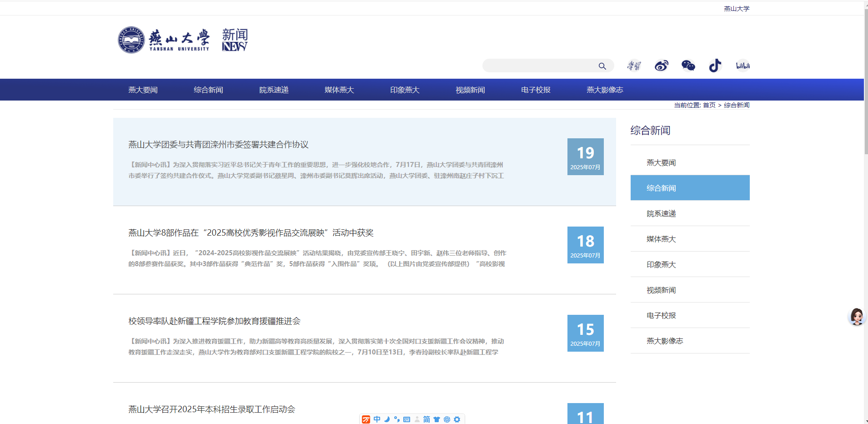
Task: Open the input method soft keyboard icon
Action: pos(407,419)
